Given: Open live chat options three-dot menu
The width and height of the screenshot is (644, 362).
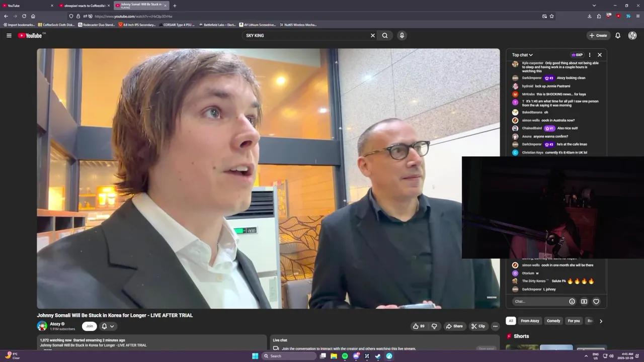Looking at the screenshot, I should pos(590,55).
